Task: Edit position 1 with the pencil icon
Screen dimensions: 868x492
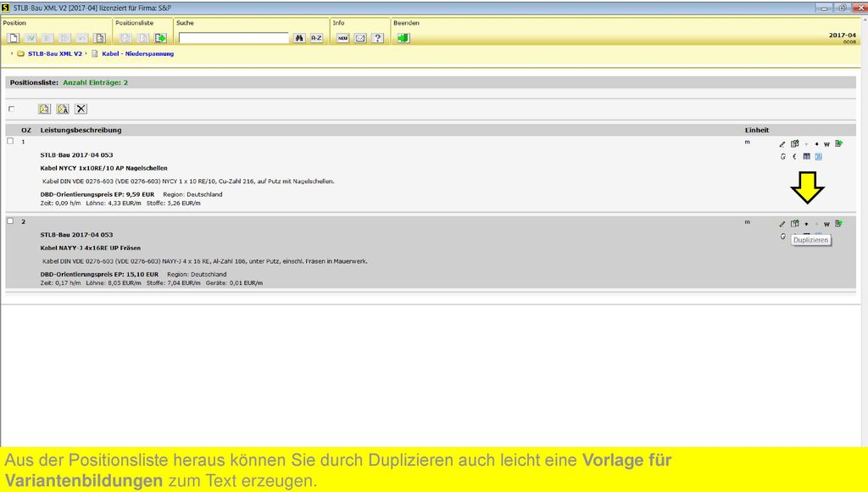Action: (x=782, y=144)
